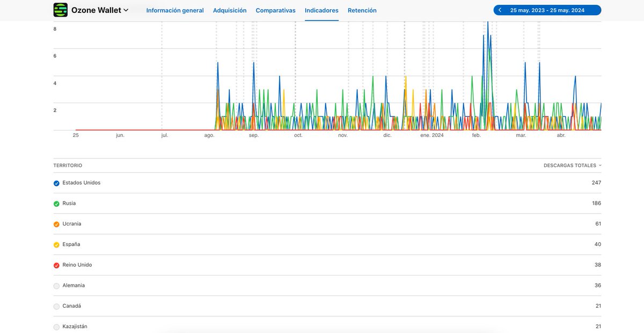Click the Rusia row label
The height and width of the screenshot is (333, 644).
69,203
